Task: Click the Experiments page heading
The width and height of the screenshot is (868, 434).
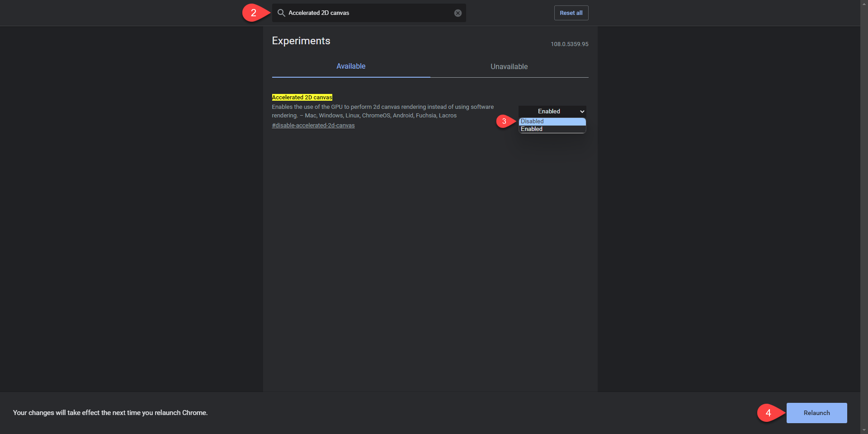Action: tap(301, 41)
